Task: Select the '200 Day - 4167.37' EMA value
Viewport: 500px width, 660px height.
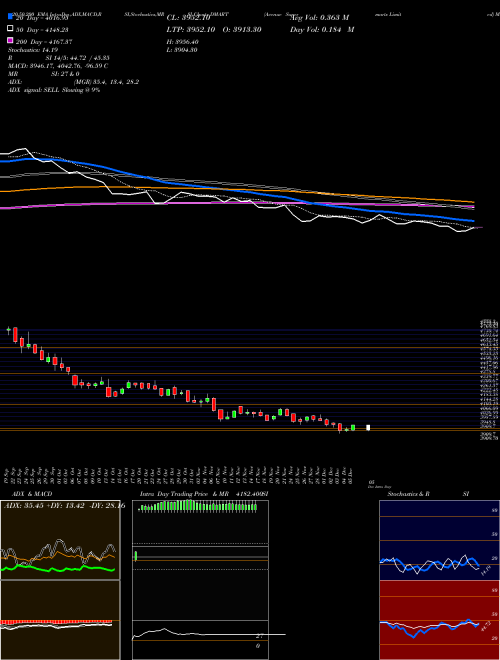Action: (44, 42)
